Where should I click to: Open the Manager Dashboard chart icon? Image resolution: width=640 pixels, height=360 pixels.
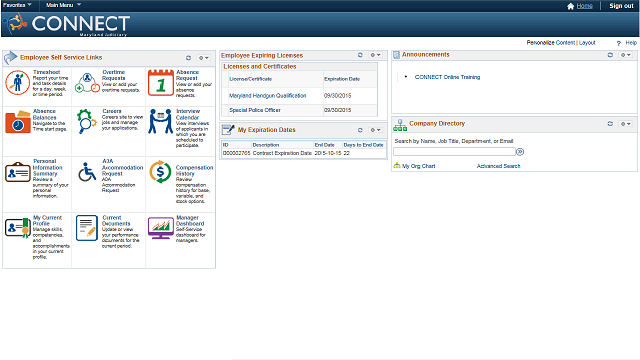160,228
